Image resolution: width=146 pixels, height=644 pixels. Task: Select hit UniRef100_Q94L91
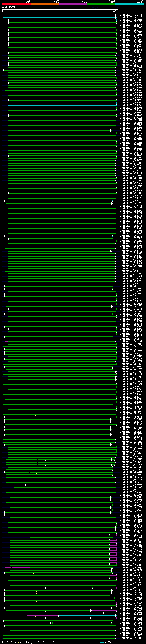click(x=131, y=211)
